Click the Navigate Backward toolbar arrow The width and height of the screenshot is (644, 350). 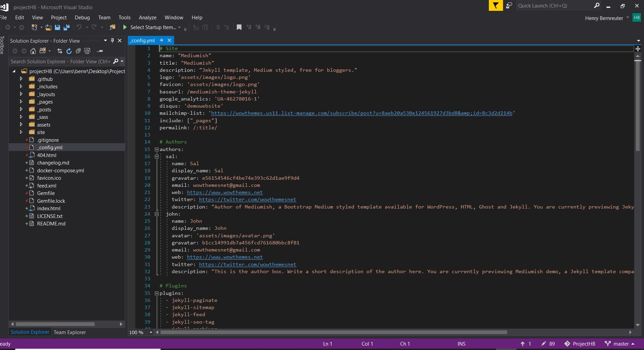click(8, 27)
